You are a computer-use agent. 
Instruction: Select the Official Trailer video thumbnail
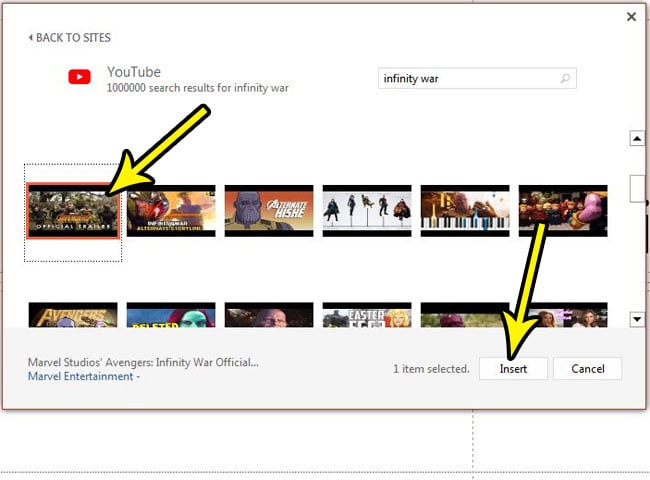73,211
